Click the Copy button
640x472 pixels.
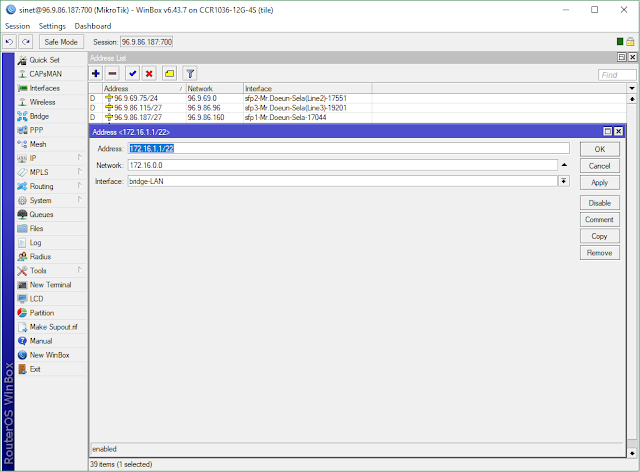click(x=600, y=236)
